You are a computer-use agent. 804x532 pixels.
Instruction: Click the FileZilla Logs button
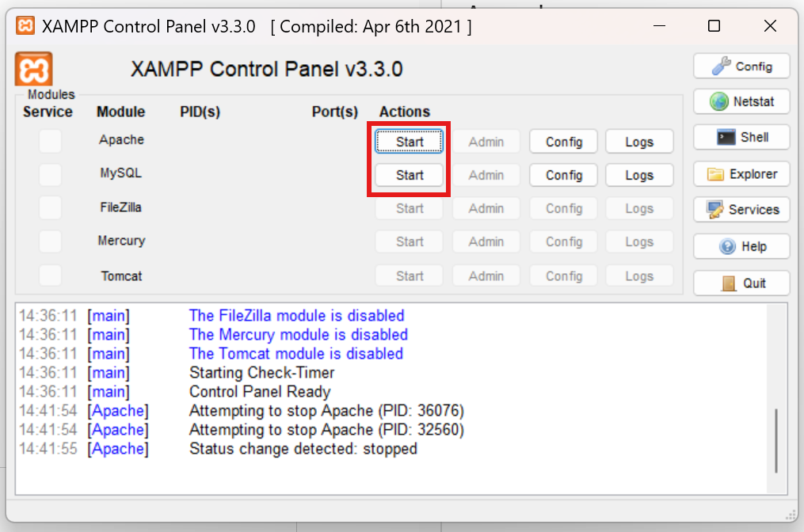pos(639,208)
